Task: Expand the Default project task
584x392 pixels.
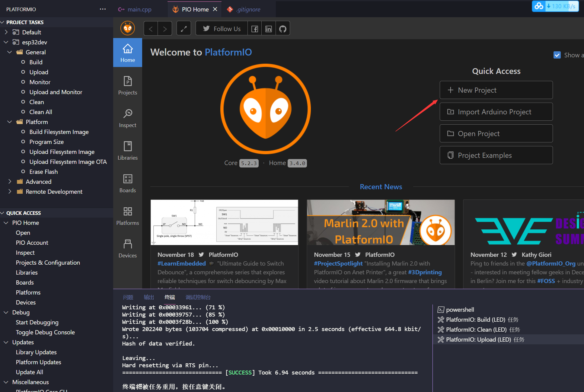Action: coord(6,32)
